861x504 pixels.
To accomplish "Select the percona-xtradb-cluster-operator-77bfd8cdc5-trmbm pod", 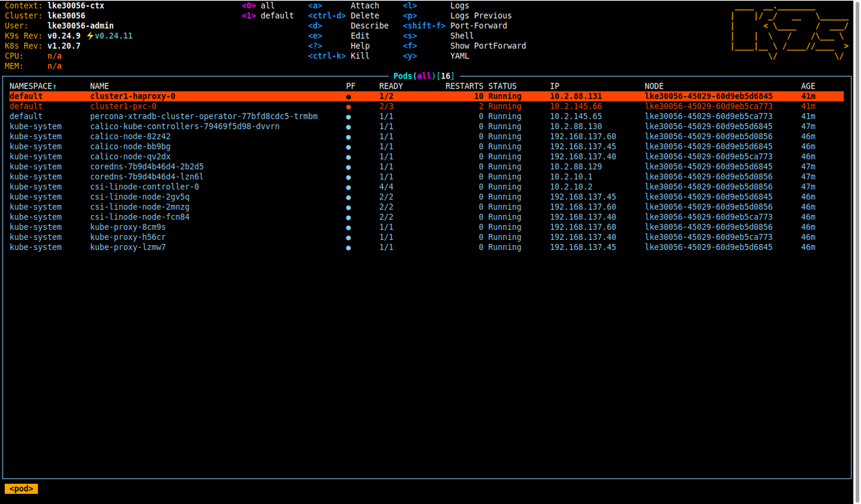I will [x=204, y=116].
